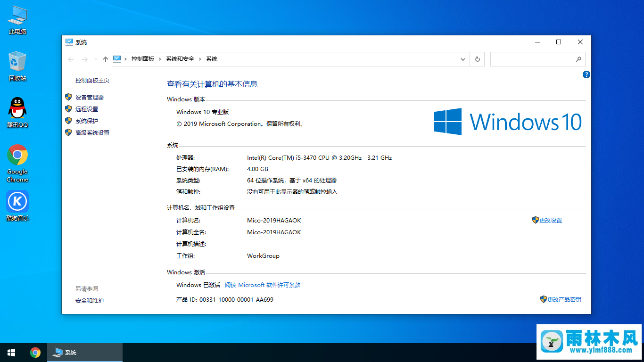Image resolution: width=644 pixels, height=362 pixels.
Task: Click the Windows 10 logo
Action: (508, 122)
